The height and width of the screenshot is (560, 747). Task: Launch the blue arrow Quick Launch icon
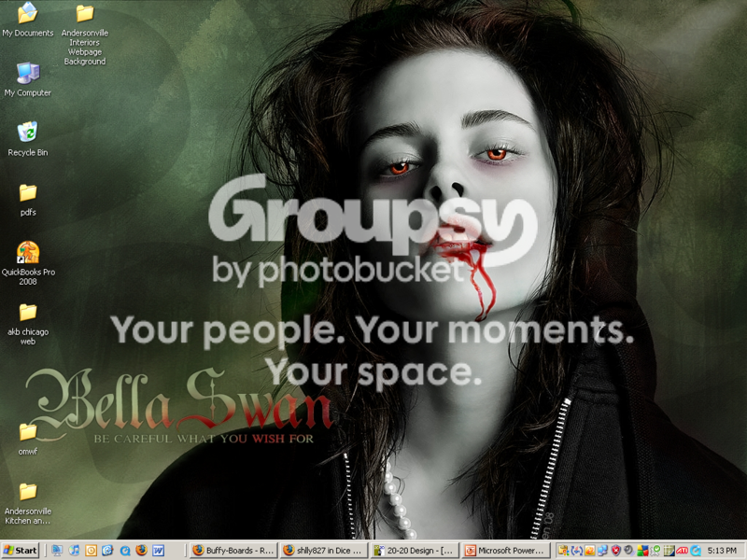tap(107, 551)
